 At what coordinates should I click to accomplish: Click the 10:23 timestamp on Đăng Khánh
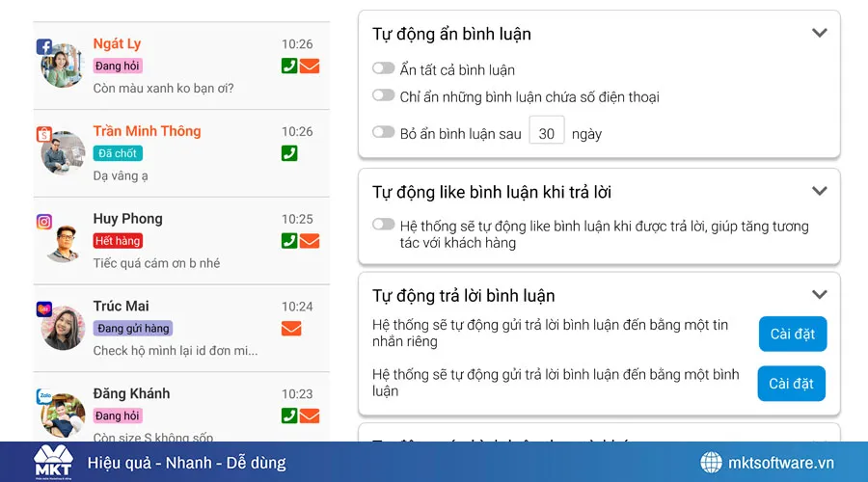pyautogui.click(x=297, y=394)
